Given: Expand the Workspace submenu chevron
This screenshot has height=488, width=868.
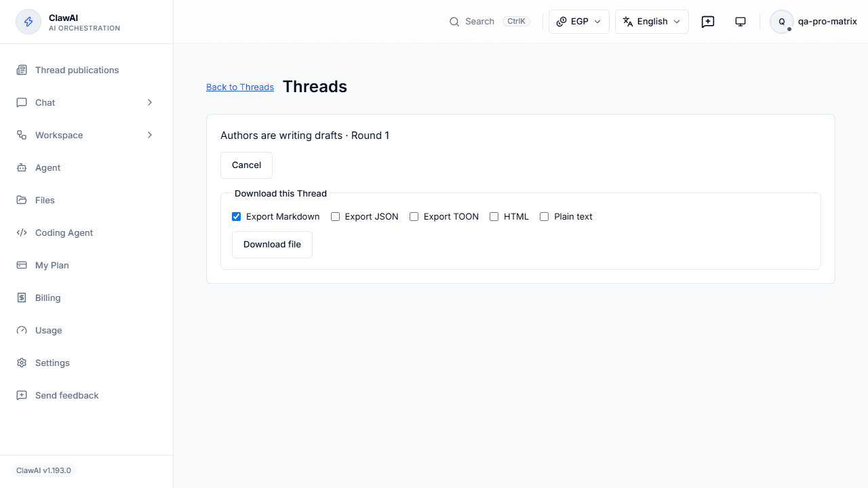Looking at the screenshot, I should pos(150,135).
